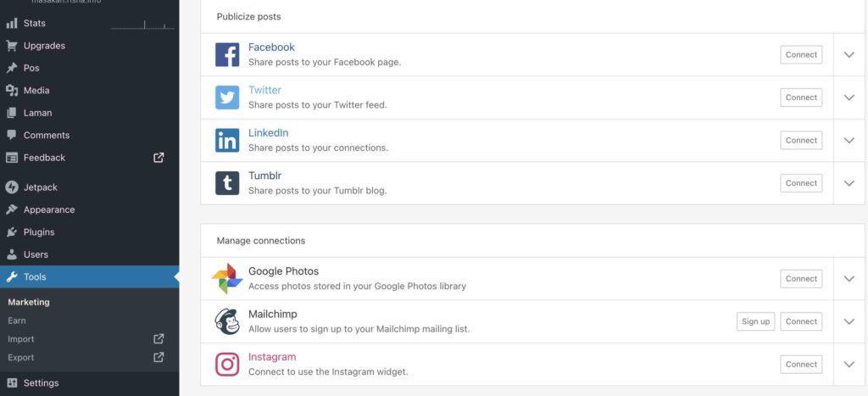
Task: Expand the Twitter row chevron
Action: point(849,98)
